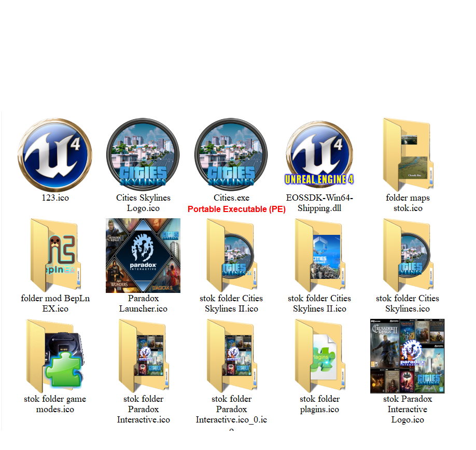This screenshot has height=450, width=476.
Task: Click the "Cities Skylines Logo.ico" file name
Action: coord(143,203)
